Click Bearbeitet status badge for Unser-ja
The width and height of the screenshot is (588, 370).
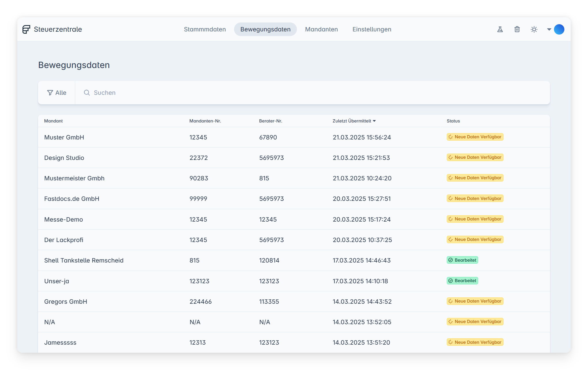coord(463,281)
